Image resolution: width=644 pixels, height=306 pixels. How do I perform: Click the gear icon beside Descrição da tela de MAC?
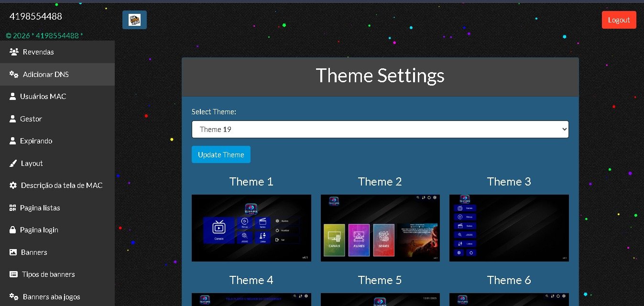tap(13, 185)
